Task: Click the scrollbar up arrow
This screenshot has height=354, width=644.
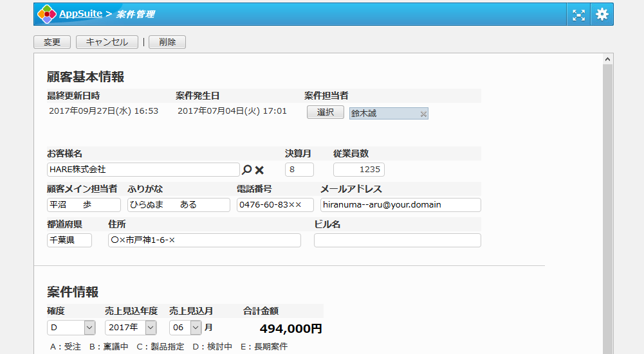Action: 607,59
